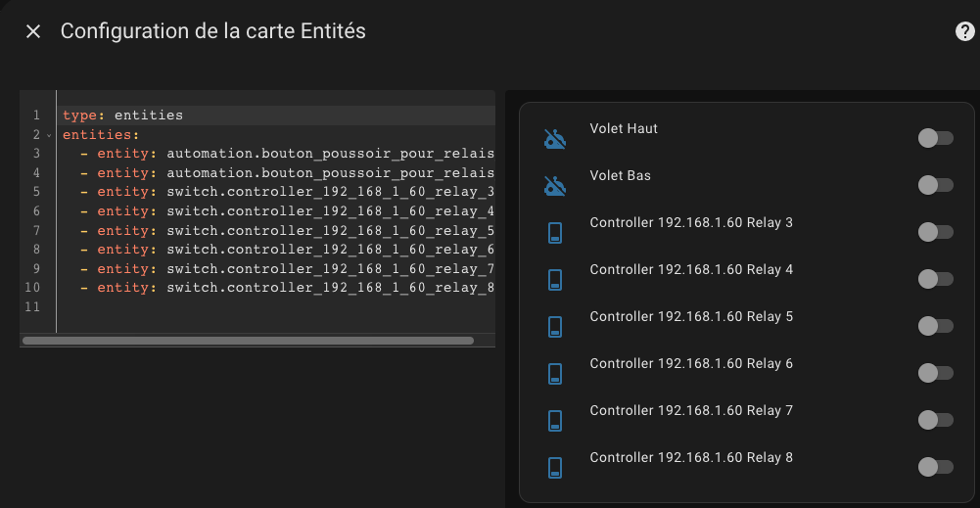
Task: Click the help question mark icon
Action: 964,31
